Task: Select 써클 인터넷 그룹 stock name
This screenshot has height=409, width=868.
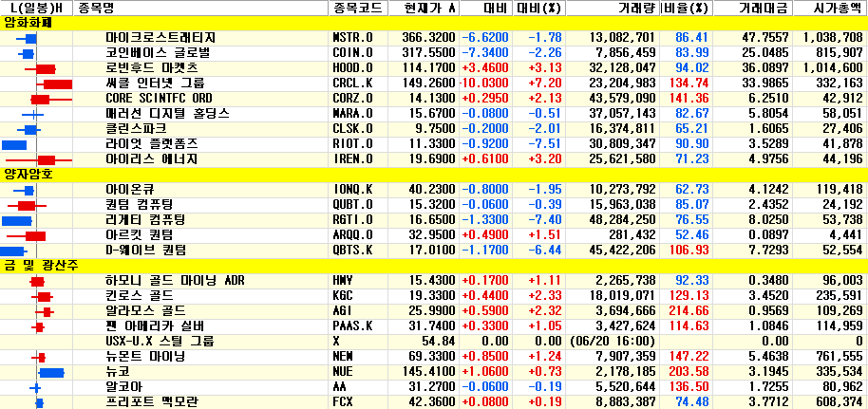Action: 155,83
